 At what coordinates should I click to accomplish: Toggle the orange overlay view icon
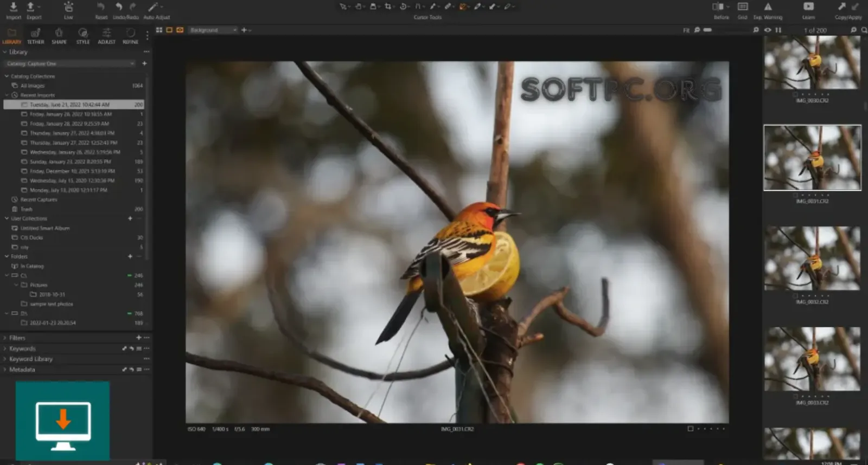coord(180,30)
